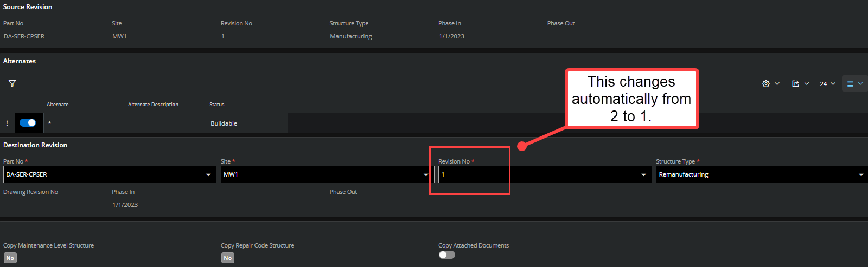Toggle Copy Maintenance Level Structure No
This screenshot has height=267, width=868.
(10, 258)
